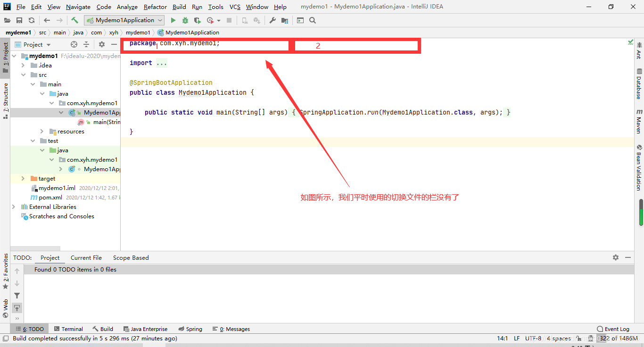Open the Refactor menu

[155, 7]
